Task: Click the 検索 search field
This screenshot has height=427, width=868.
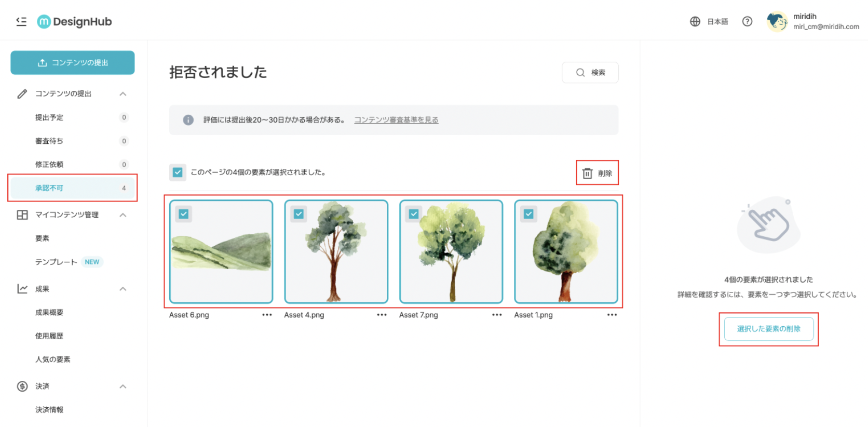Action: 590,73
